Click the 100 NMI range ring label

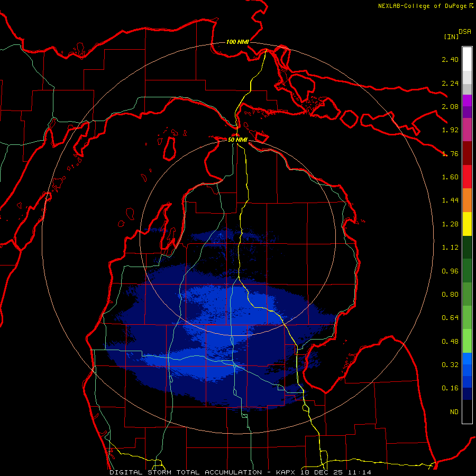pos(237,42)
